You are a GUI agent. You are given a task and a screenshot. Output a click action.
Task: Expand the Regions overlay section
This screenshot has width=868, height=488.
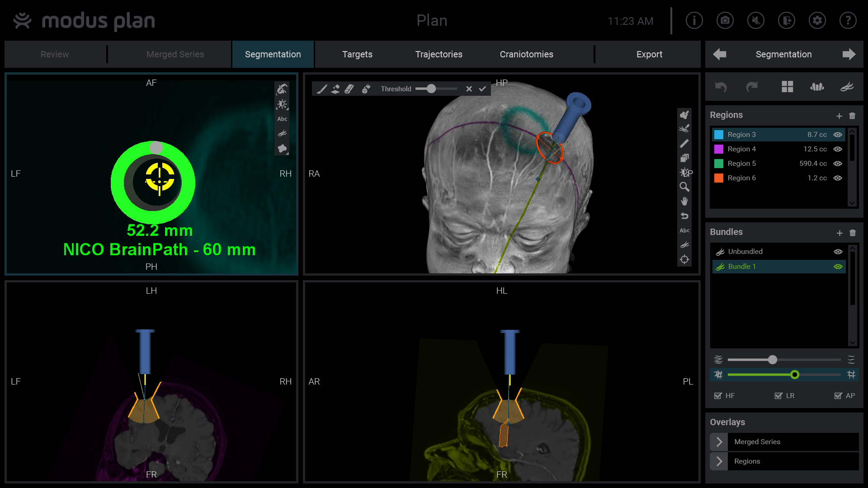pos(719,461)
